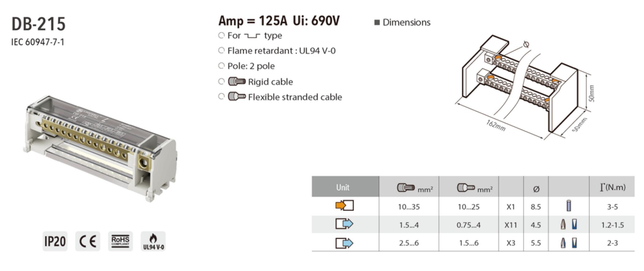
Task: Click the DB-215 product photo
Action: point(100,148)
